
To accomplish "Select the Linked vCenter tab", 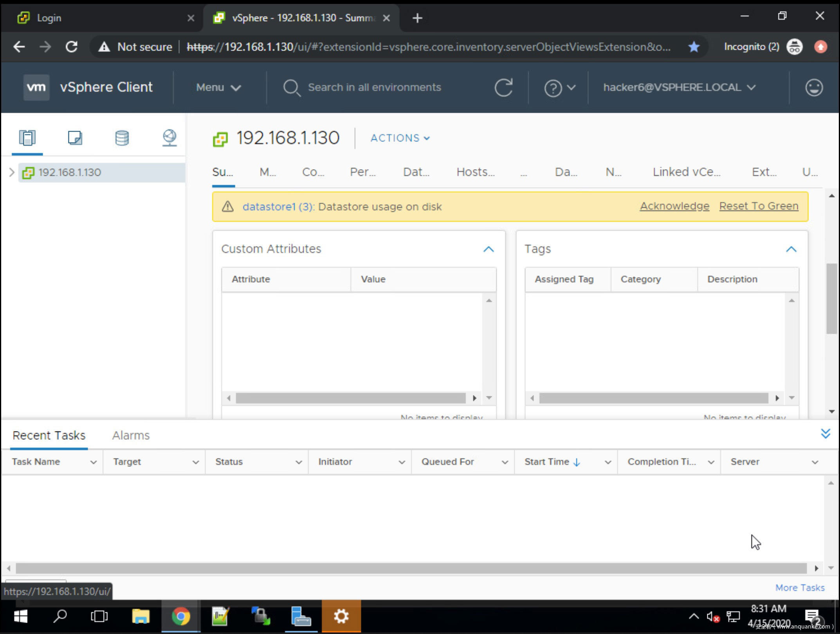I will point(686,172).
